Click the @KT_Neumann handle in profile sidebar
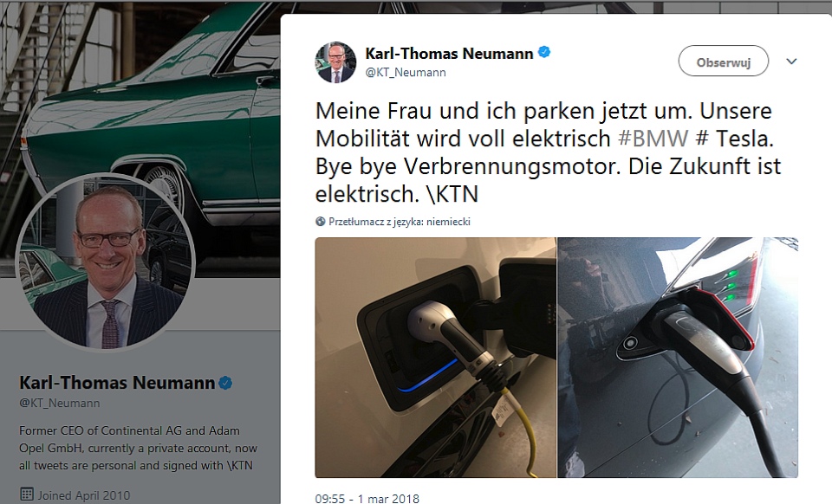The image size is (832, 504). pos(60,404)
